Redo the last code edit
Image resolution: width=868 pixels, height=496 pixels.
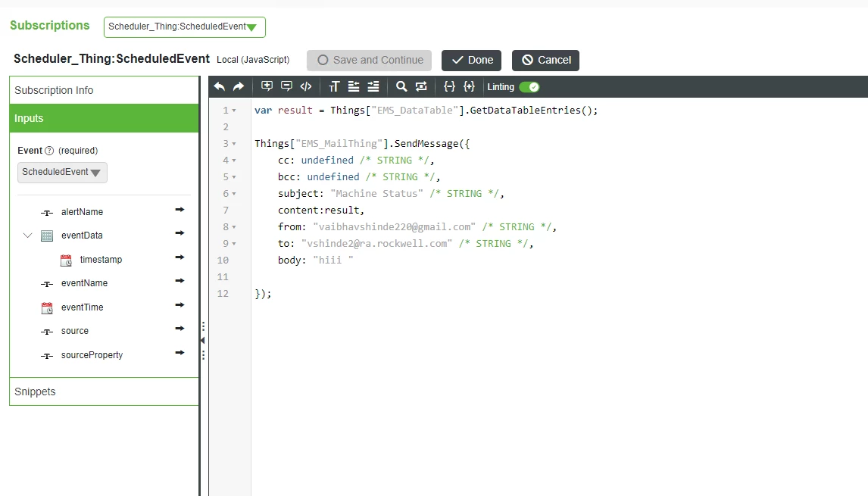(239, 87)
